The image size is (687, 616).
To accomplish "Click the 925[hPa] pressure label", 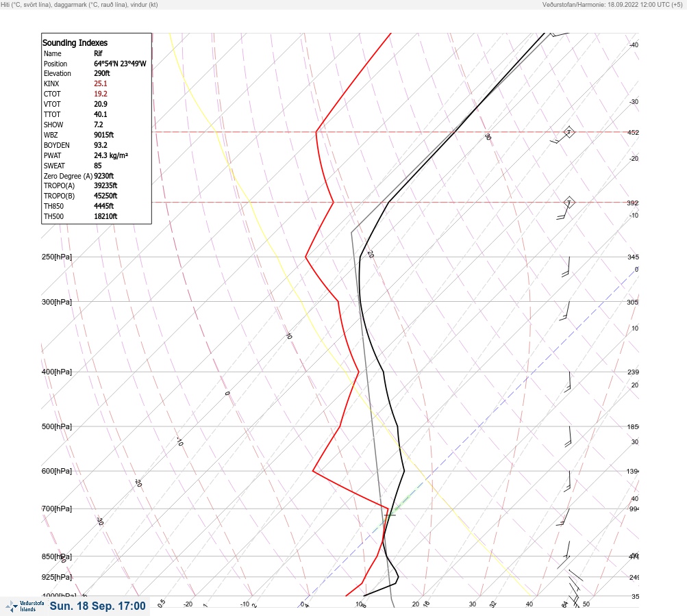I will tap(57, 577).
